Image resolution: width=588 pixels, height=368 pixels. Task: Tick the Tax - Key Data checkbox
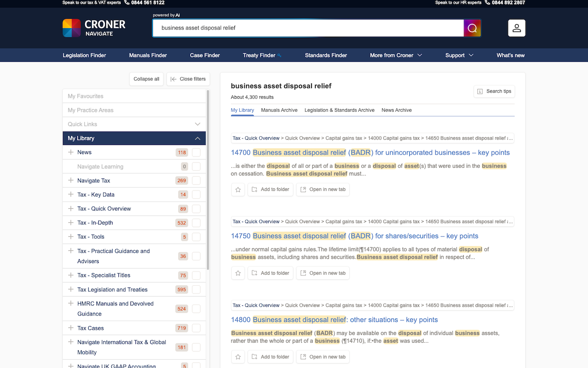196,195
